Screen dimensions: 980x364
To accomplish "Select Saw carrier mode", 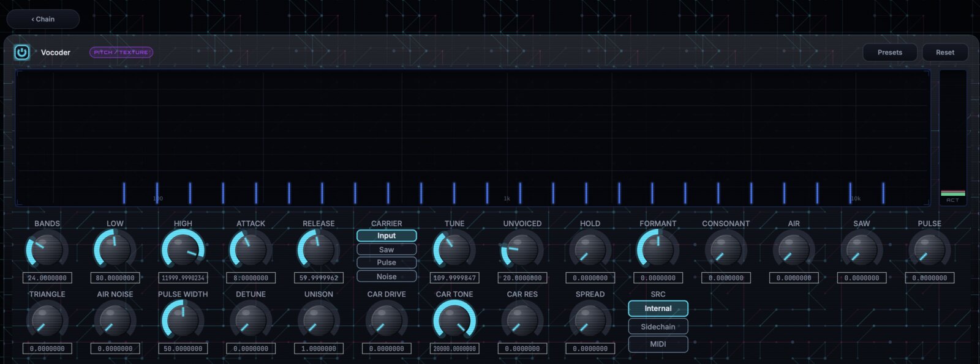I will (x=386, y=250).
